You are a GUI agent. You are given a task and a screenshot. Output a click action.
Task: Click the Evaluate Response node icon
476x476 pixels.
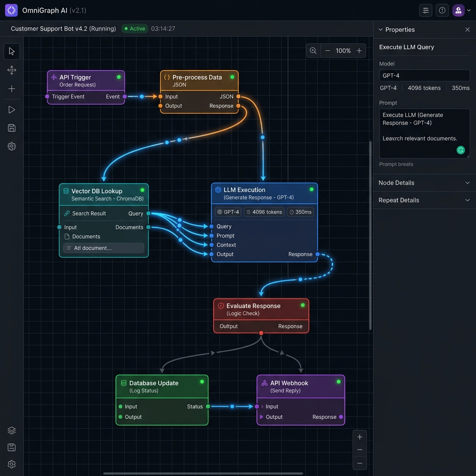pos(221,306)
